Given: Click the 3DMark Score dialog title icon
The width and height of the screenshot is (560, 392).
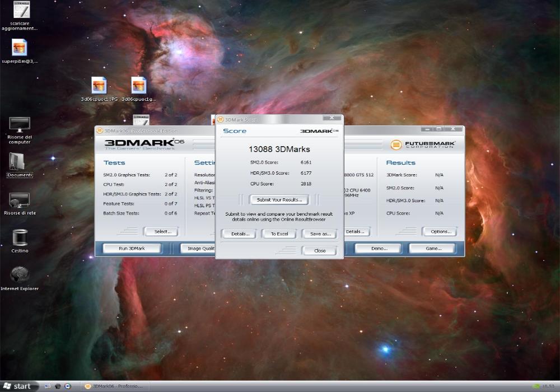Looking at the screenshot, I should point(221,120).
